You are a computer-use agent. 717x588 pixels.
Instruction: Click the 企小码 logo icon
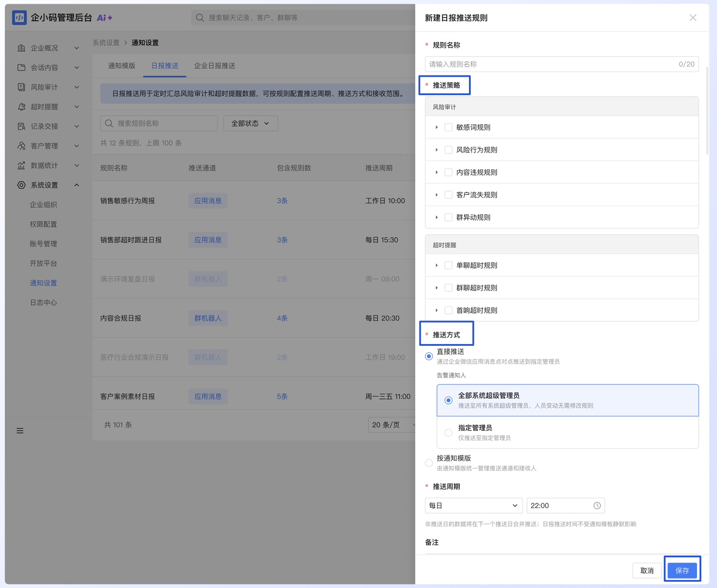19,18
